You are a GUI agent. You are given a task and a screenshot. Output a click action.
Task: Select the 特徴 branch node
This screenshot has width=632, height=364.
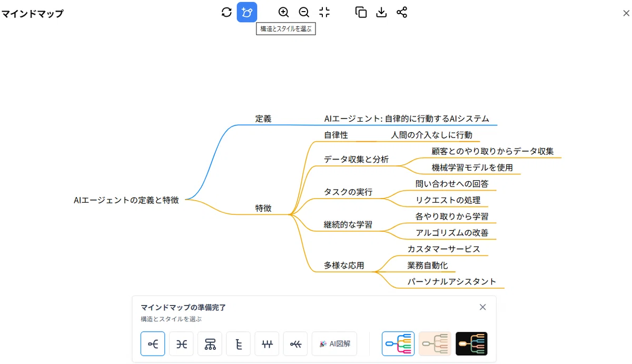(263, 208)
